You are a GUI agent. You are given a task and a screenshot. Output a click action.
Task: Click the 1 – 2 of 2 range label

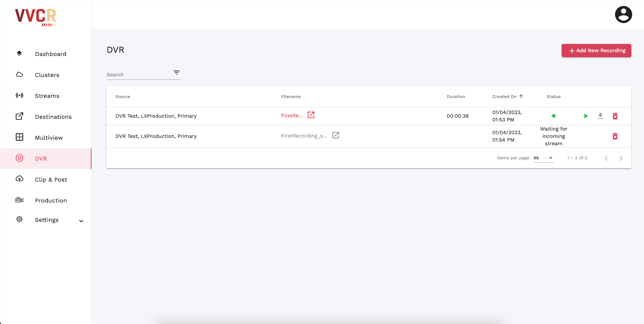[577, 158]
